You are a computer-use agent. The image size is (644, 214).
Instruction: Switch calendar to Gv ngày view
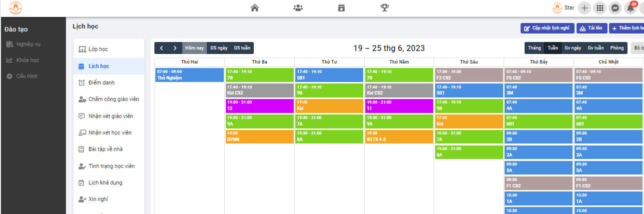coord(573,48)
